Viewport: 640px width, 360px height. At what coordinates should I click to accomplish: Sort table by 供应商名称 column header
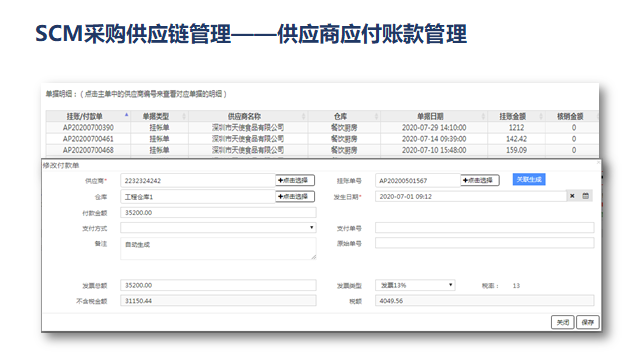coord(248,116)
